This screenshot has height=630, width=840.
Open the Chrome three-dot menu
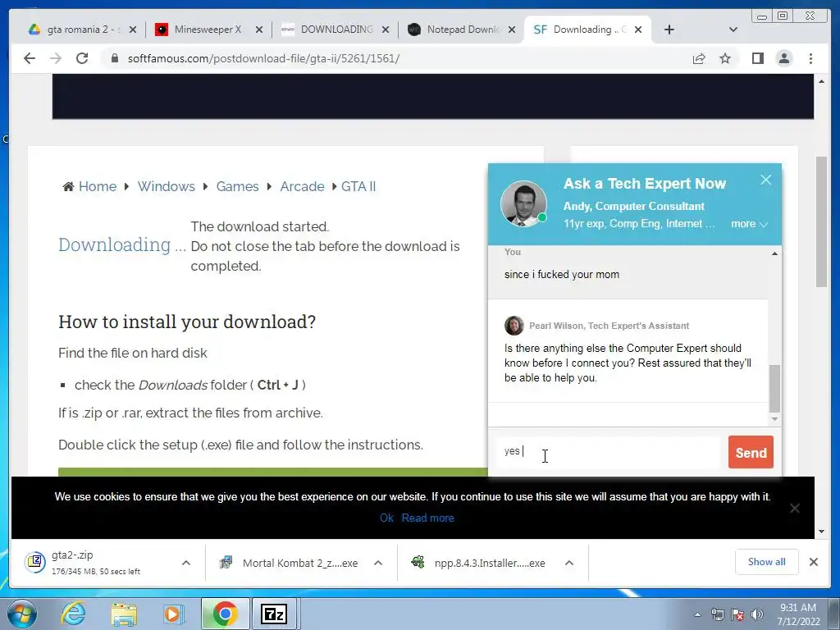(810, 58)
